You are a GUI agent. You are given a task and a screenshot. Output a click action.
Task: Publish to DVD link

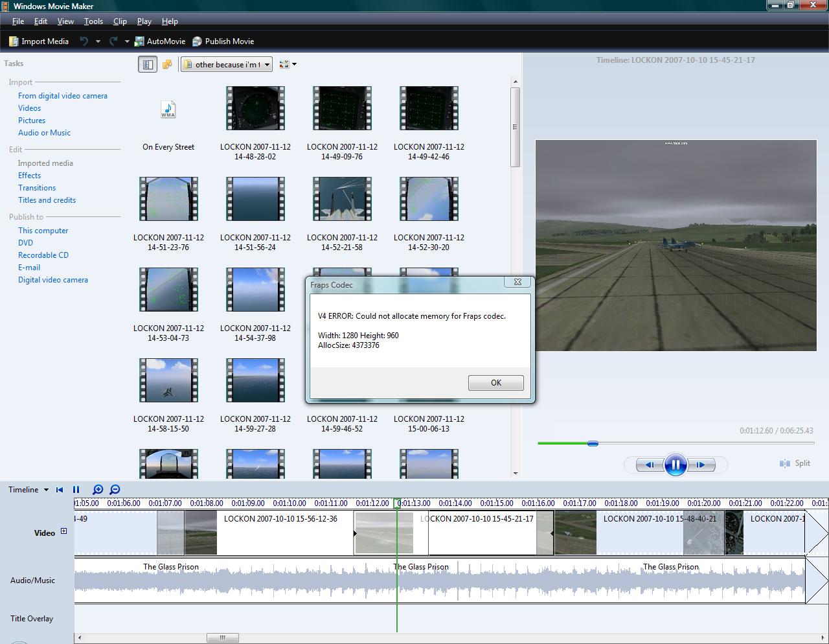pyautogui.click(x=25, y=242)
